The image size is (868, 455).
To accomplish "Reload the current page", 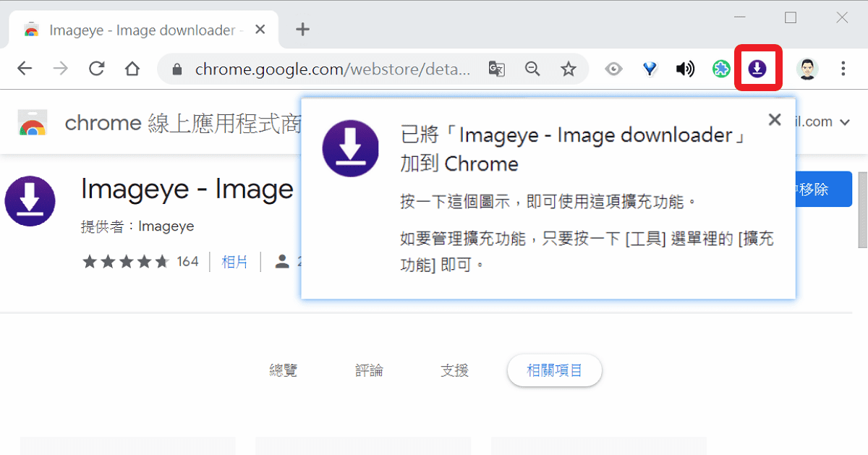I will (96, 69).
